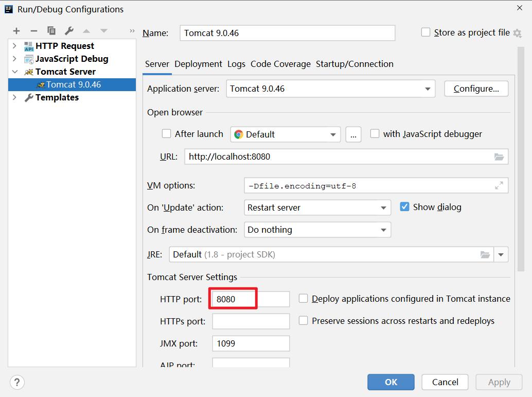Click the JMX port field showing 1099
This screenshot has width=532, height=397.
click(251, 343)
